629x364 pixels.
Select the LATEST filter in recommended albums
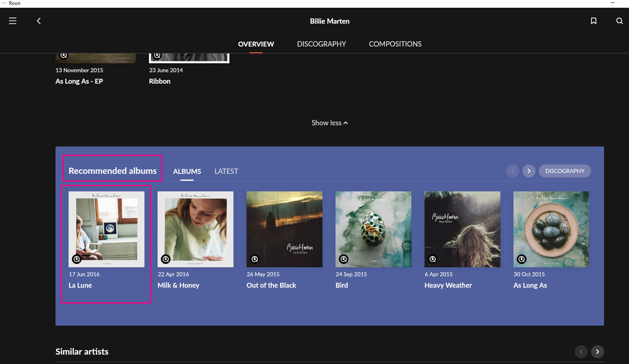(x=226, y=171)
